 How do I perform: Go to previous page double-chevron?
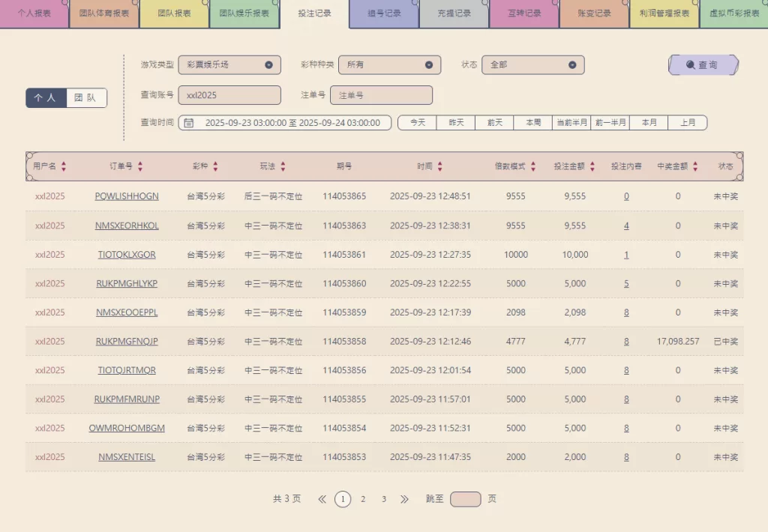tap(322, 499)
